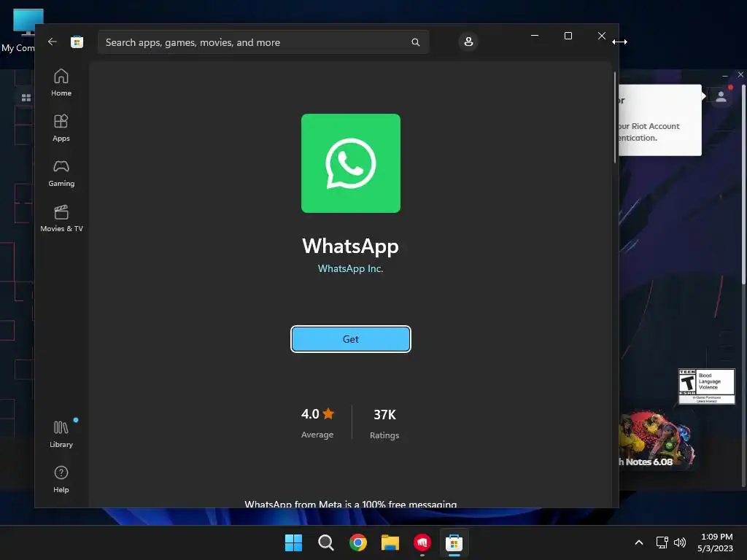Click the Store page vertical scrollbar
747x560 pixels.
point(614,117)
